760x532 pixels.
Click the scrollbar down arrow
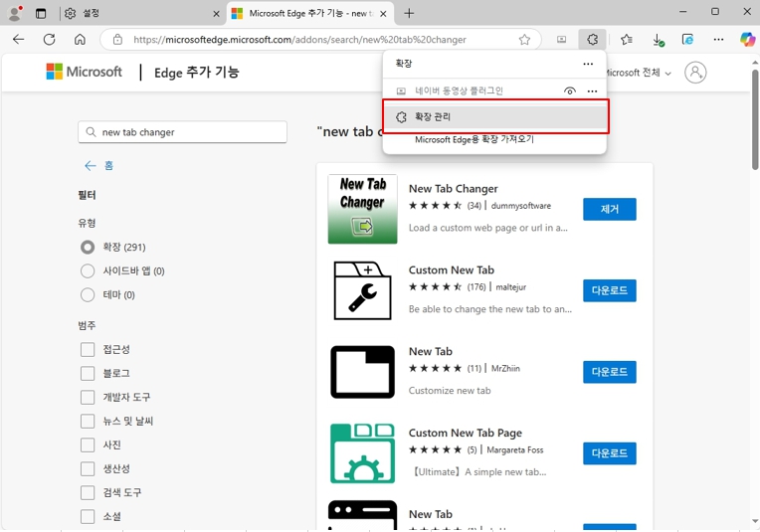[755, 521]
